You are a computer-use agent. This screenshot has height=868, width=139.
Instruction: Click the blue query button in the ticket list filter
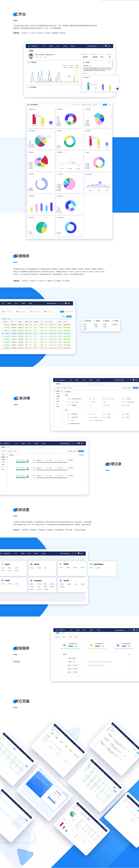62,312
